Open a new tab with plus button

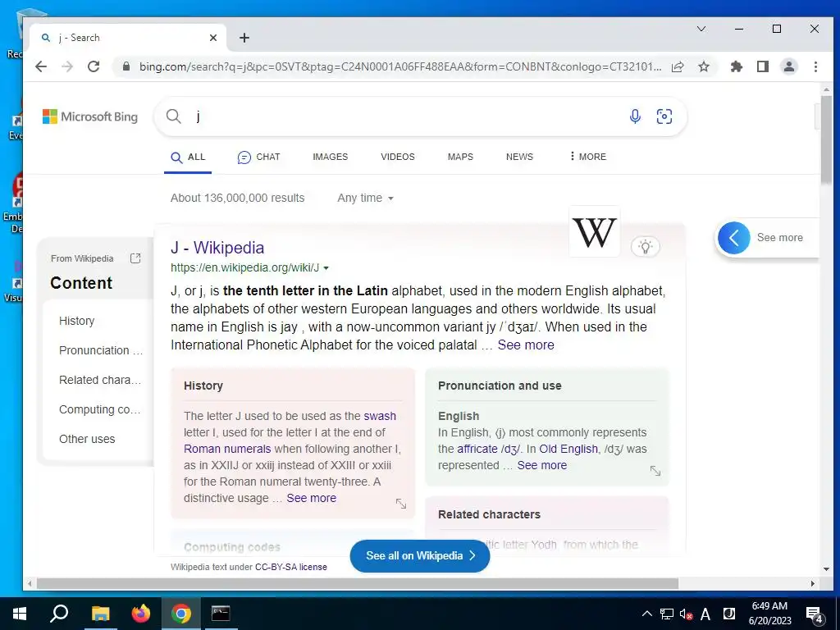click(x=244, y=38)
